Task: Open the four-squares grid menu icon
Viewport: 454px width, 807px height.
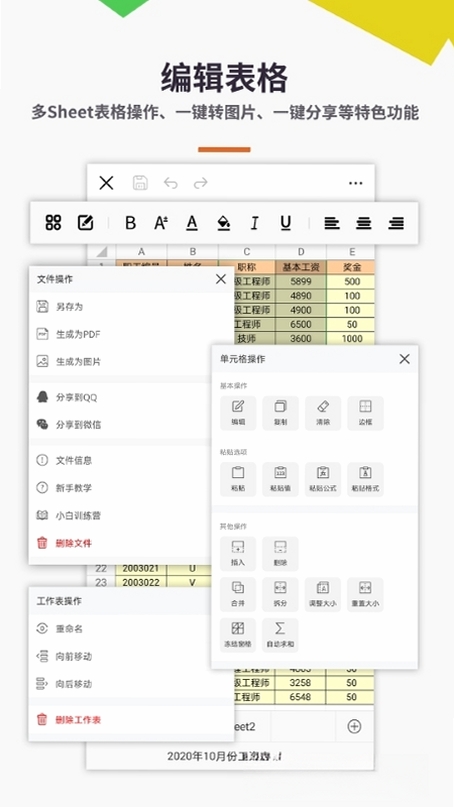Action: pos(53,223)
